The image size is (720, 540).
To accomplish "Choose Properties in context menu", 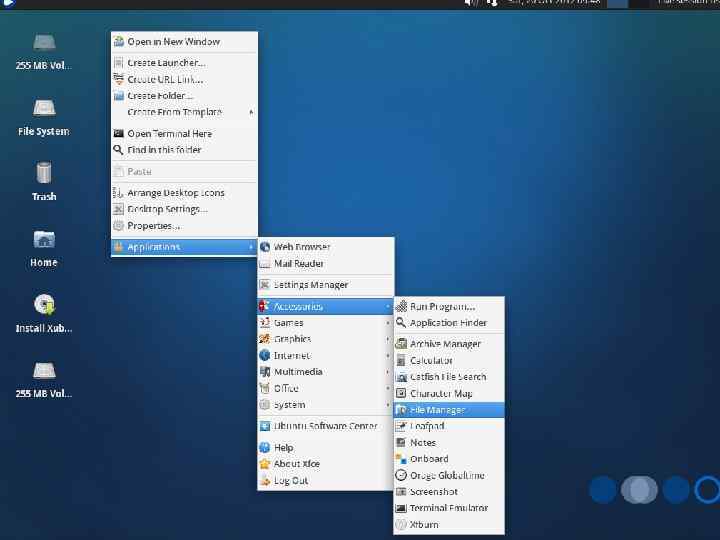I will (x=184, y=226).
